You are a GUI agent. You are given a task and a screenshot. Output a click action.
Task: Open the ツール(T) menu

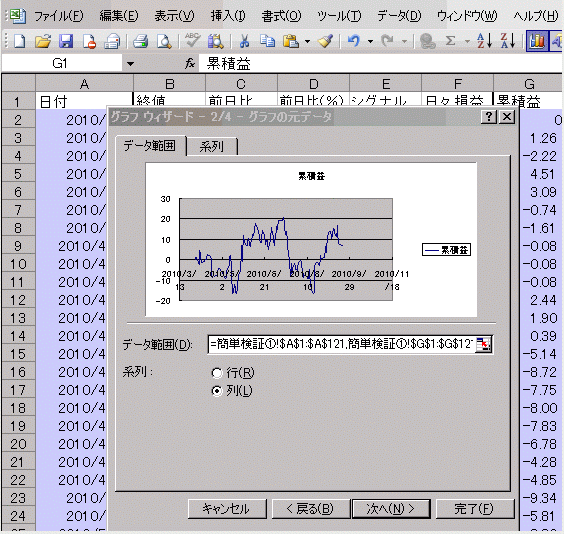pyautogui.click(x=339, y=16)
